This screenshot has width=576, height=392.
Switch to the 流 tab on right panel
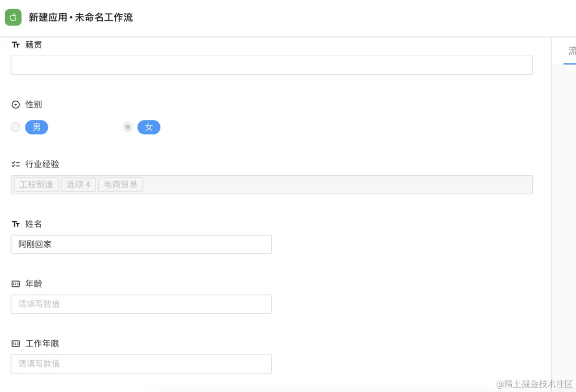pos(572,51)
